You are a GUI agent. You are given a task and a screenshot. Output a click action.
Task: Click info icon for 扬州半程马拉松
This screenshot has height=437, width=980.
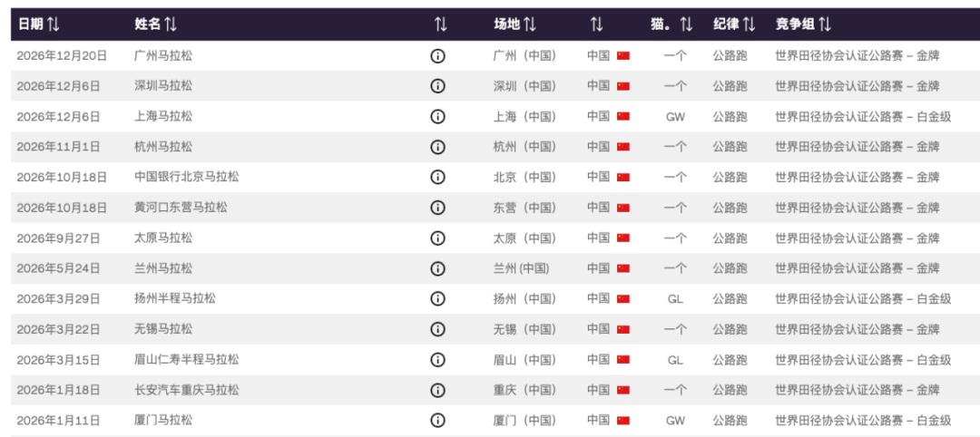coord(437,299)
